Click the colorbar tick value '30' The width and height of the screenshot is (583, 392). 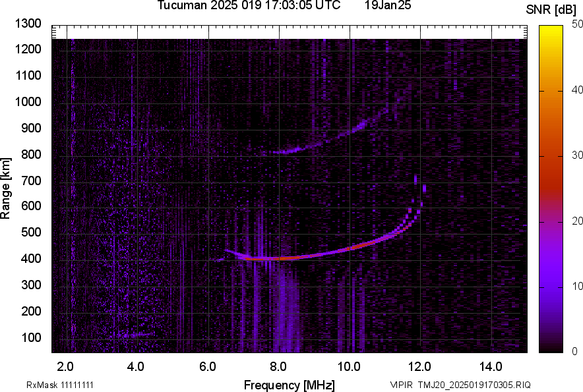coord(578,155)
